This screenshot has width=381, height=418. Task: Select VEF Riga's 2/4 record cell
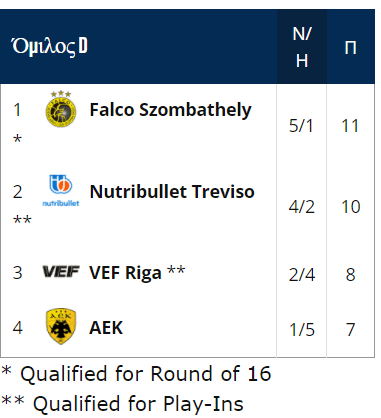point(301,275)
